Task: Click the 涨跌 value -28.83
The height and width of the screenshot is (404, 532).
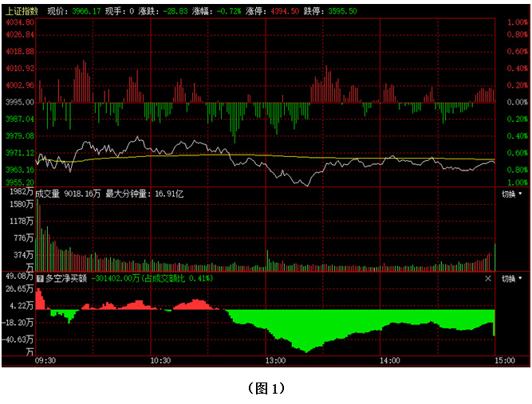Action: click(175, 12)
